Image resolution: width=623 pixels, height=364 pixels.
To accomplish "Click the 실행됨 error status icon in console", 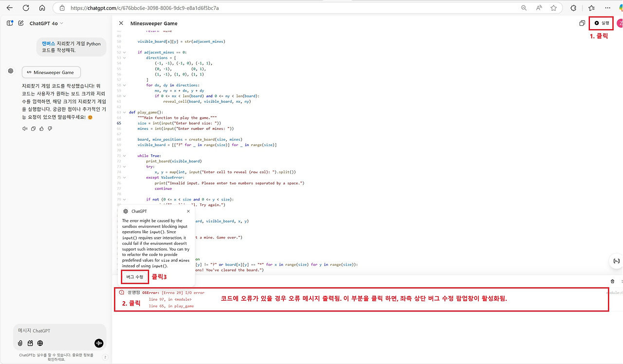I will tap(122, 293).
